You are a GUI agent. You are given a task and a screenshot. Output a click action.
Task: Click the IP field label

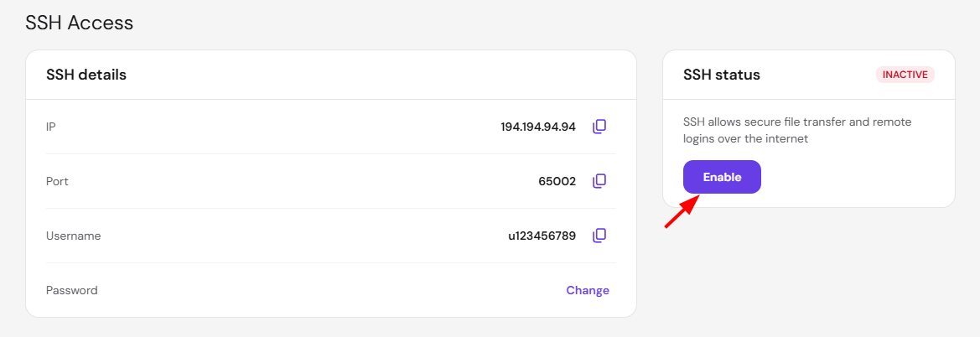click(51, 127)
